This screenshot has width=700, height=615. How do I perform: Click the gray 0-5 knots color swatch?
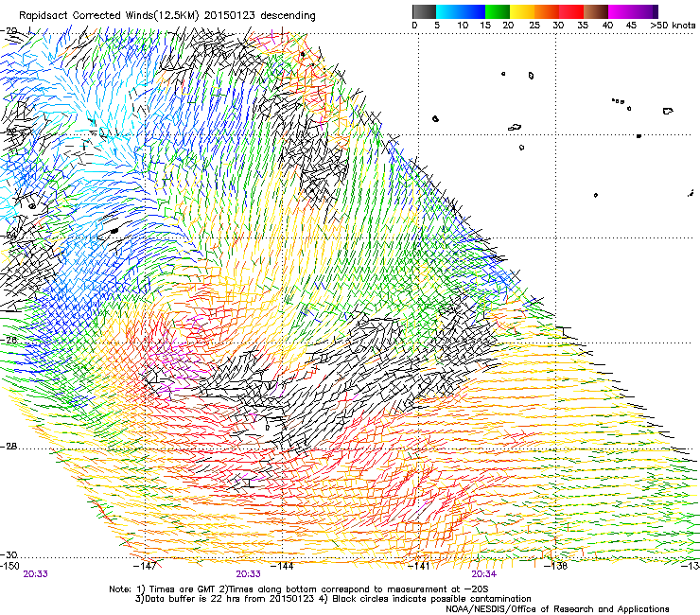point(424,11)
